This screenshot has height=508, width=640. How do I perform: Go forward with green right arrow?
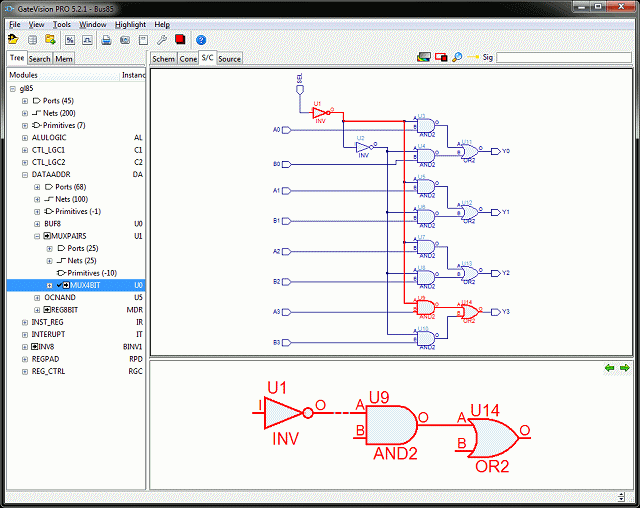[624, 368]
